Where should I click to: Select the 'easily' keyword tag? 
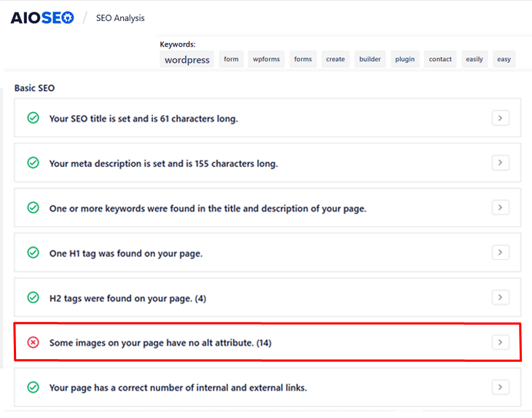click(x=474, y=59)
